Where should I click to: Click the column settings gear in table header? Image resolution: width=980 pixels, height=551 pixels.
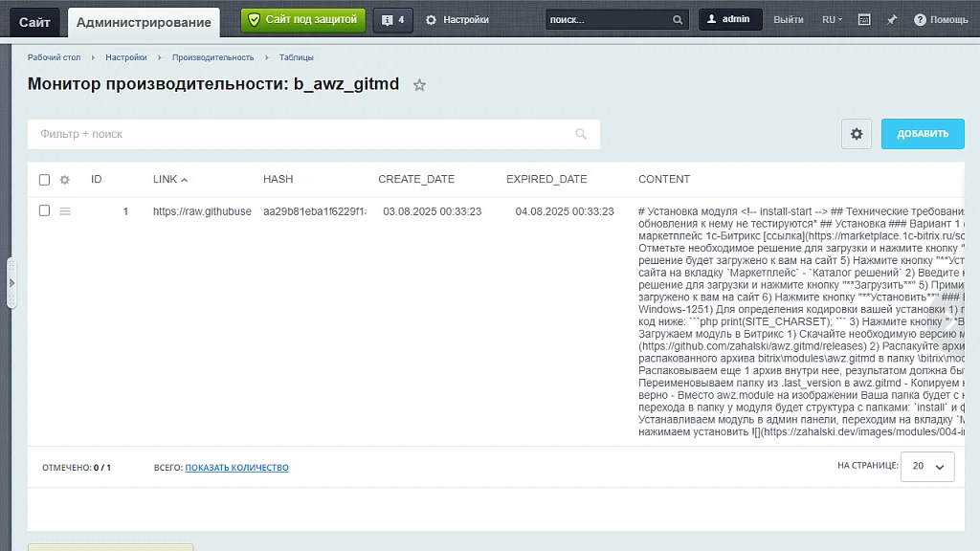tap(64, 180)
